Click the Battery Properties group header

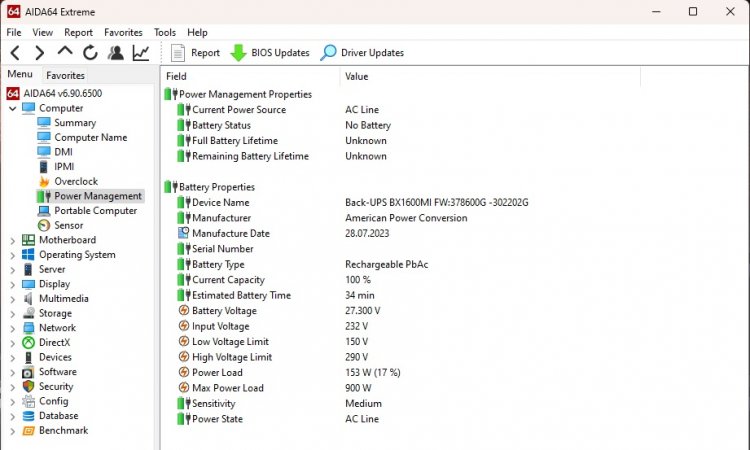[210, 187]
